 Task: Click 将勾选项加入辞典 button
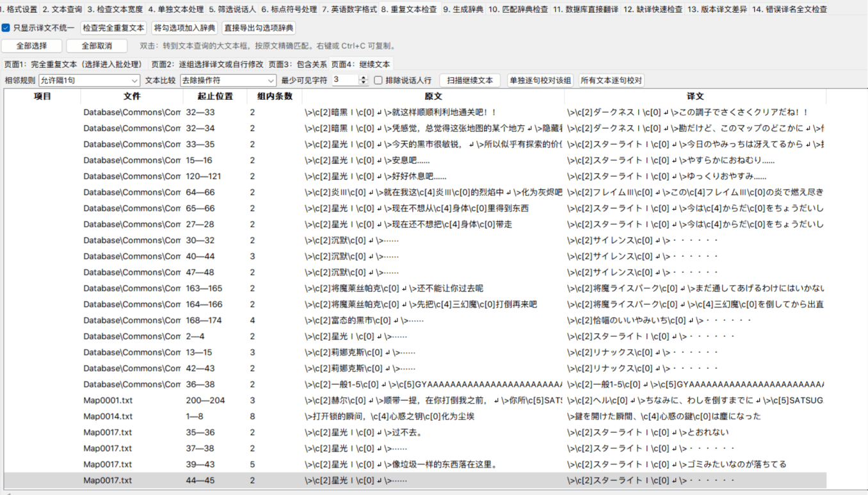coord(184,28)
